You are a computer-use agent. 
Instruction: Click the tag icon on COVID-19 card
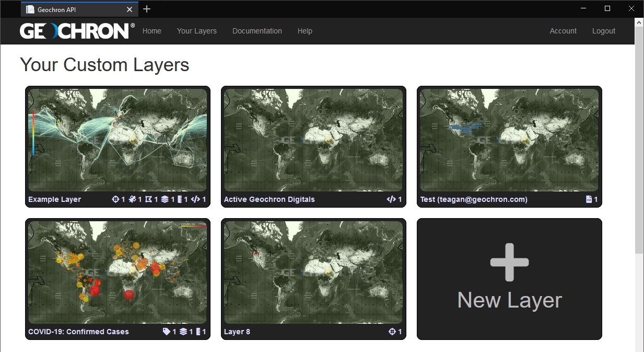[x=167, y=332]
